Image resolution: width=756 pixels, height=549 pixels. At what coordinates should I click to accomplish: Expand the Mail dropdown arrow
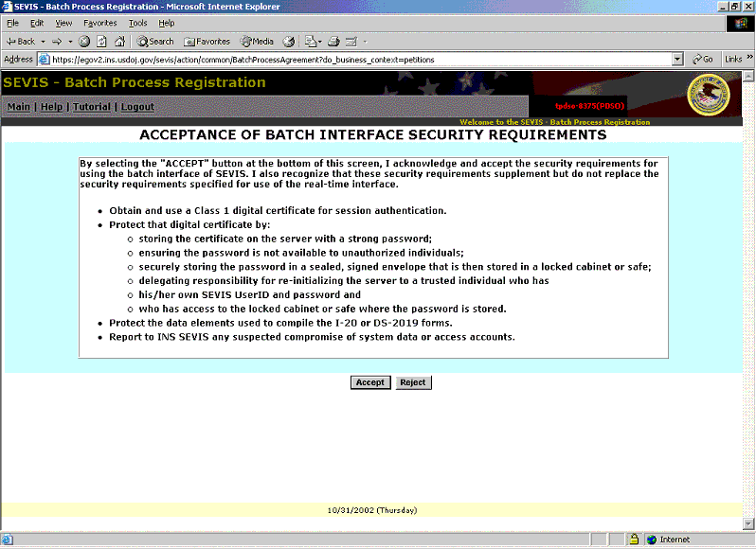[319, 42]
